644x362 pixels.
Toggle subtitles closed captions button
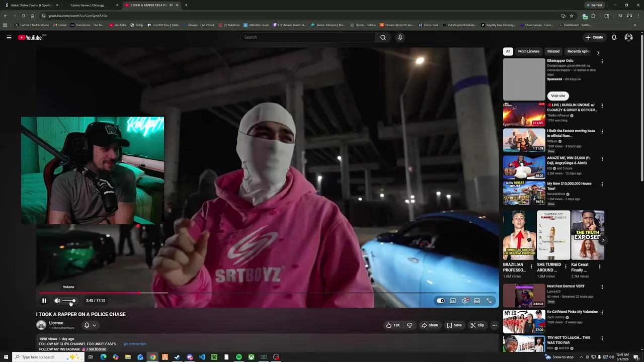pyautogui.click(x=453, y=301)
